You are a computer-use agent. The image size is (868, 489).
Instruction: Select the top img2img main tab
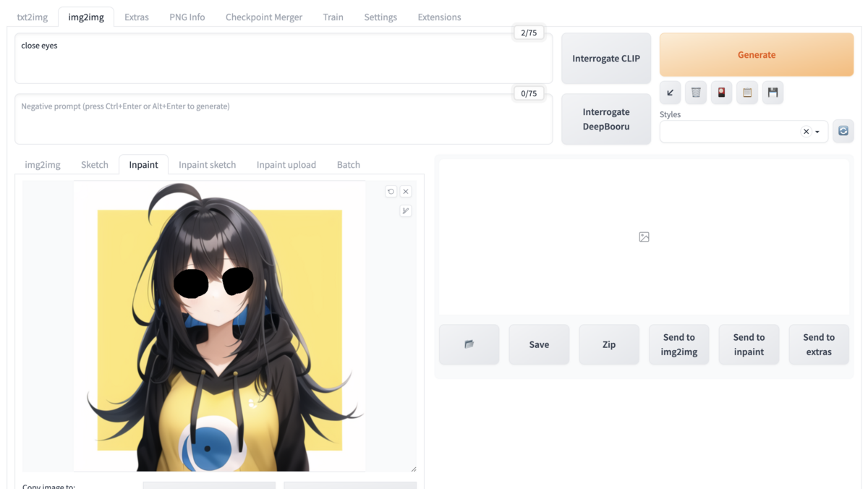point(86,17)
